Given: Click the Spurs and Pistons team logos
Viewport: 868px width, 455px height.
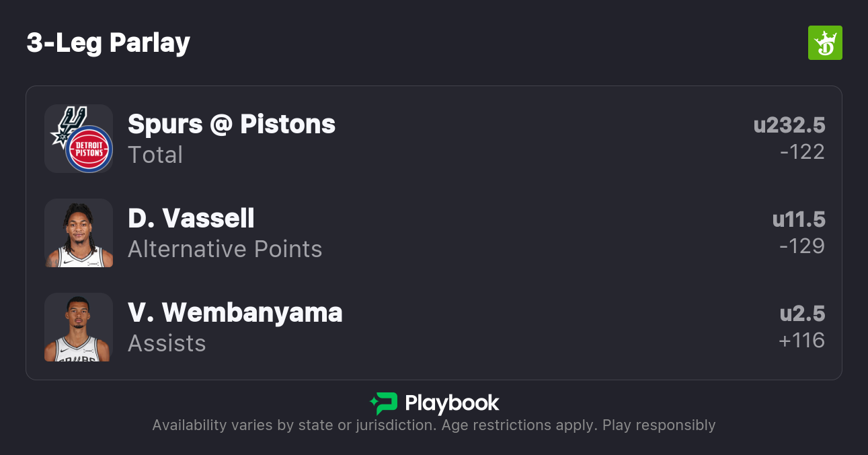Looking at the screenshot, I should pyautogui.click(x=79, y=139).
